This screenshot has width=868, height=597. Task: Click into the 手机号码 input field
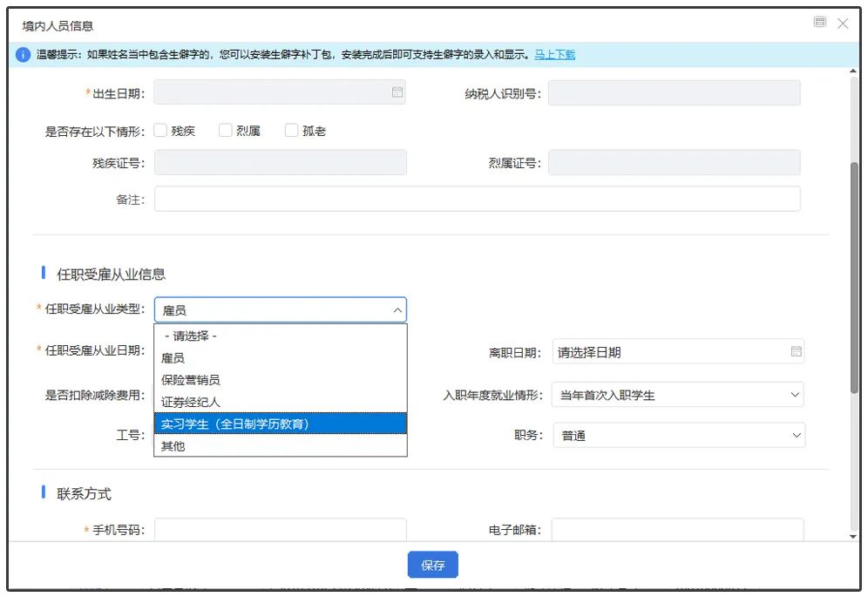(280, 529)
